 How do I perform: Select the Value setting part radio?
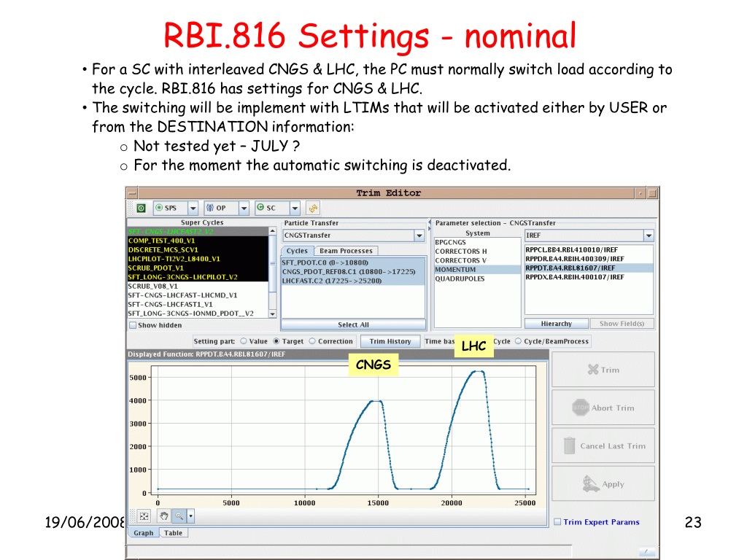click(x=244, y=341)
